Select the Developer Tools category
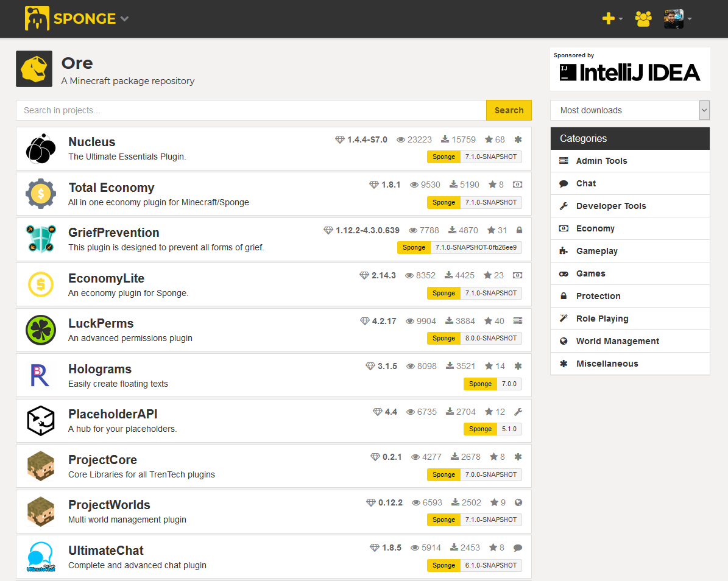This screenshot has width=728, height=581. pyautogui.click(x=630, y=206)
